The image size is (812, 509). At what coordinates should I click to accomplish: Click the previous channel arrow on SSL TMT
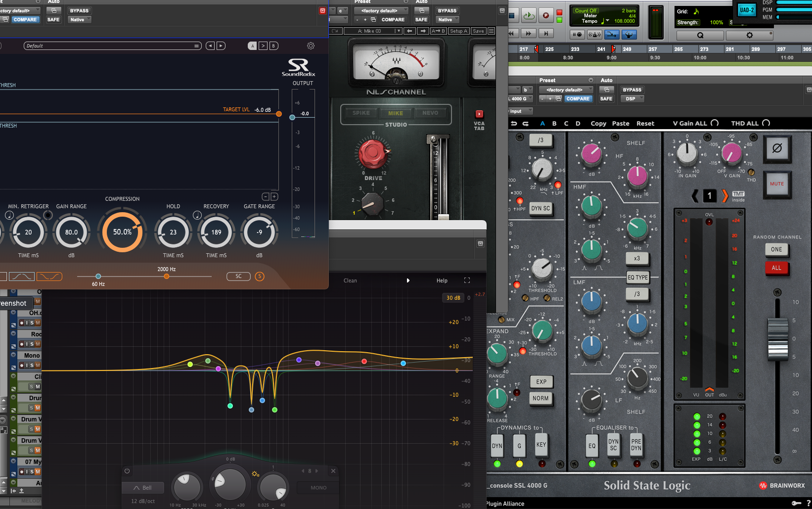click(695, 196)
